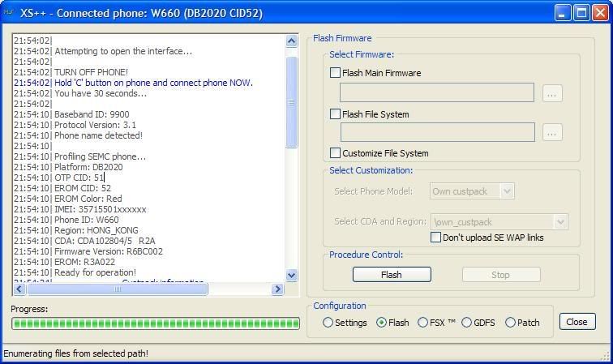
Task: Enable Flash Main Firmware checkbox
Action: click(335, 73)
